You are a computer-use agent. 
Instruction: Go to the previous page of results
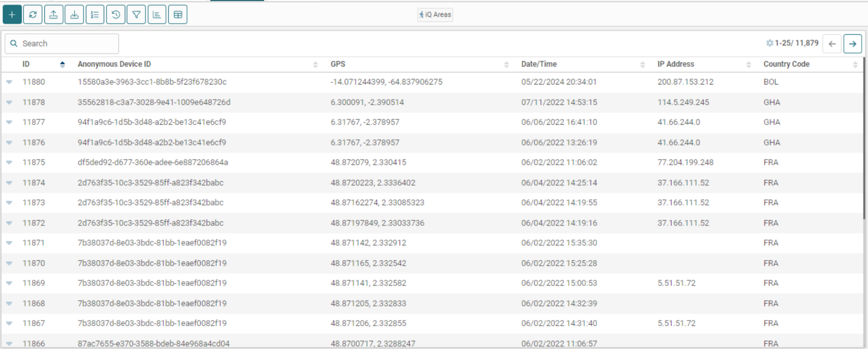[832, 44]
